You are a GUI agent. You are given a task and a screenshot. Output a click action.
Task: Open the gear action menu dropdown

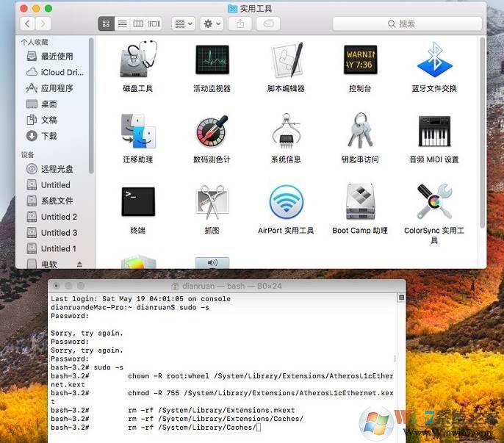(x=212, y=24)
